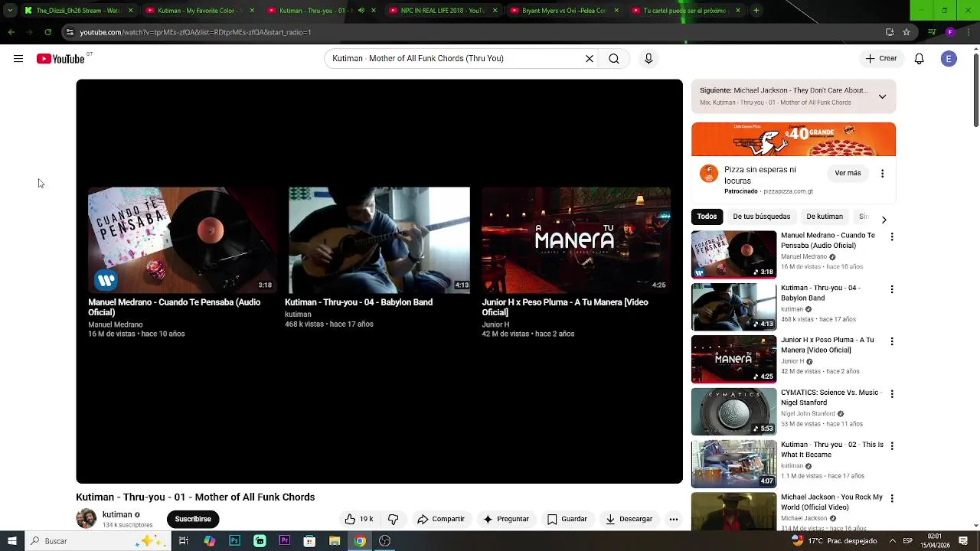This screenshot has width=980, height=551.
Task: Switch to Bryant Myers vs Ovi tab
Action: coord(564,11)
